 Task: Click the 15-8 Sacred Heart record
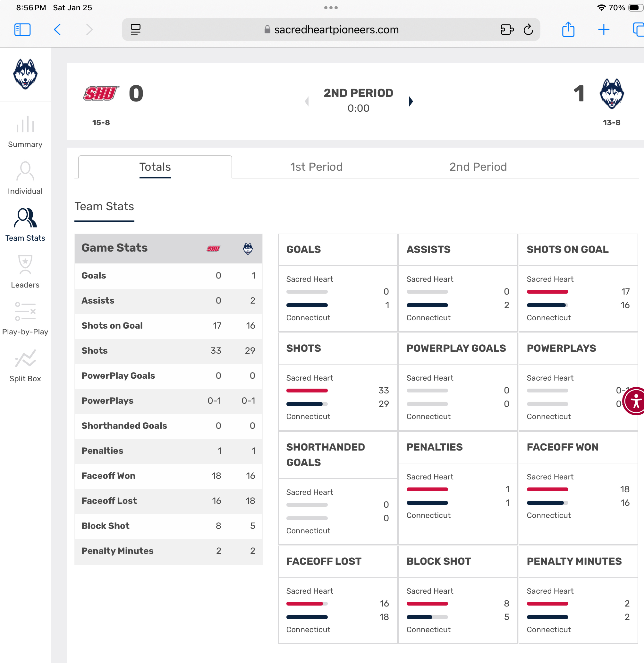[x=101, y=123]
